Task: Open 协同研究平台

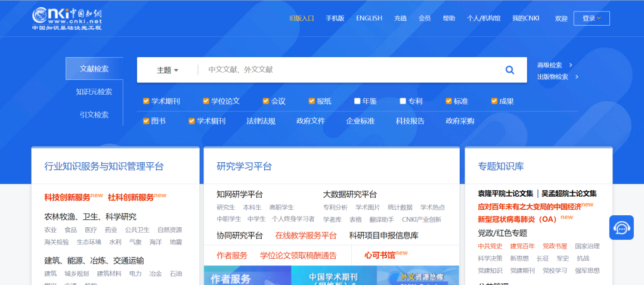Action: (240, 236)
